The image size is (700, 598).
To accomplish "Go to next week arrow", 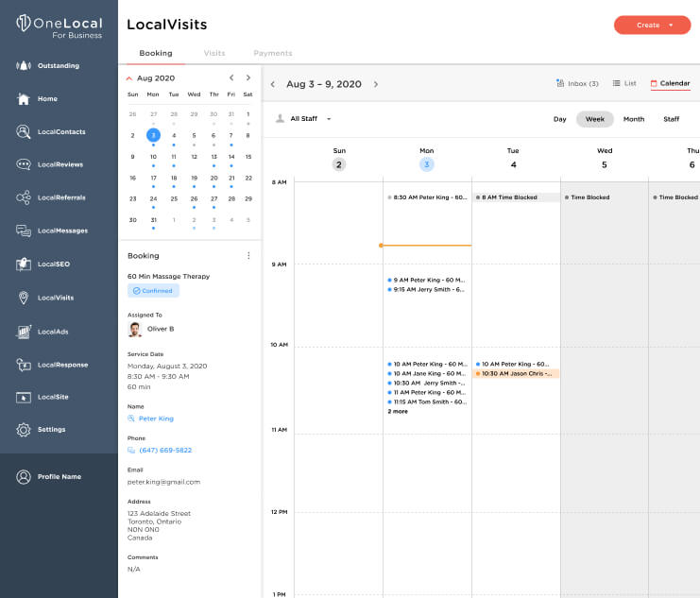I will tap(376, 84).
